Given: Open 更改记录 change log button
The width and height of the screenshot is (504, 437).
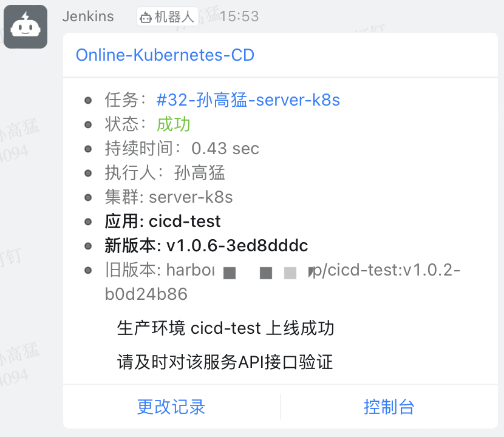Looking at the screenshot, I should [x=171, y=407].
